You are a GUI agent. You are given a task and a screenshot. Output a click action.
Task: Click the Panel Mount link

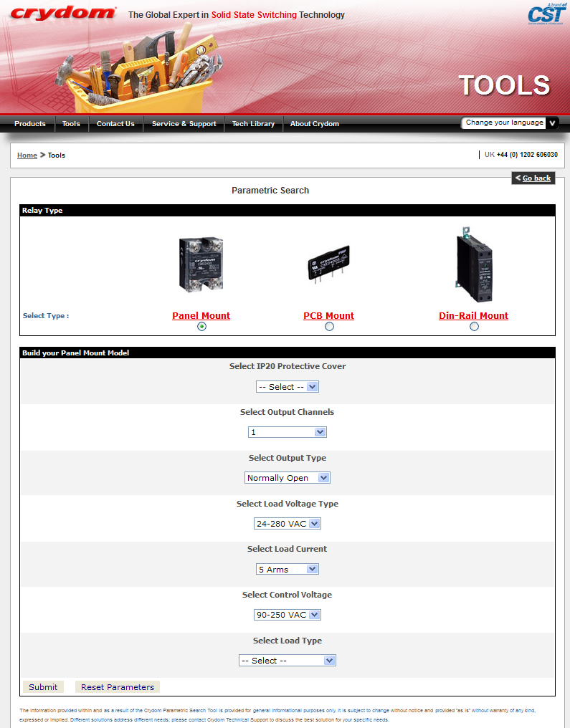pyautogui.click(x=201, y=316)
